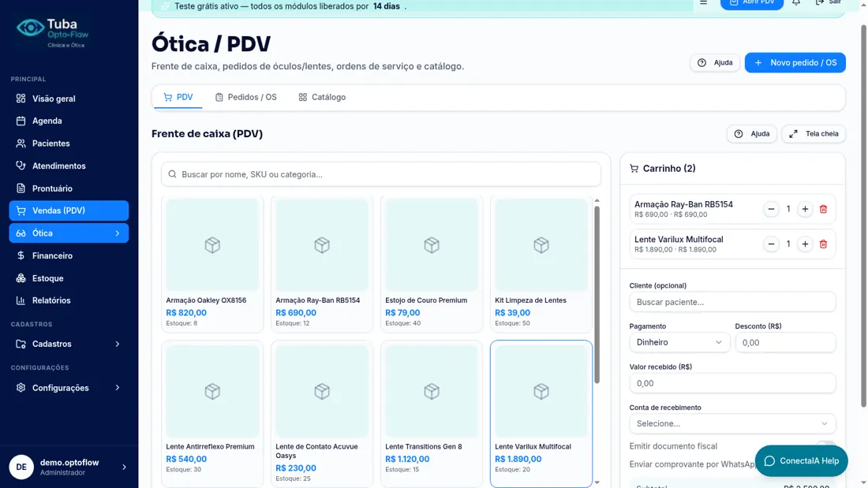The width and height of the screenshot is (868, 488).
Task: Click Novo pedido / OS button
Action: tap(795, 62)
